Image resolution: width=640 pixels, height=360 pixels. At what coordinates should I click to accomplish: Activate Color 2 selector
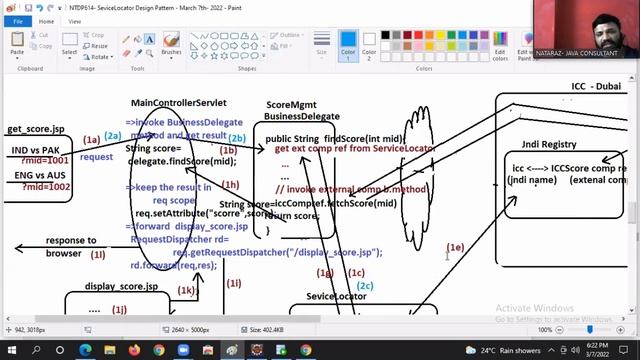point(369,46)
